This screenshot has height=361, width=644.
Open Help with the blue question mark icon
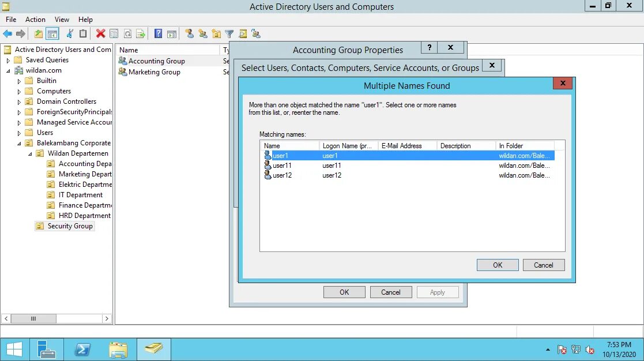(x=158, y=33)
